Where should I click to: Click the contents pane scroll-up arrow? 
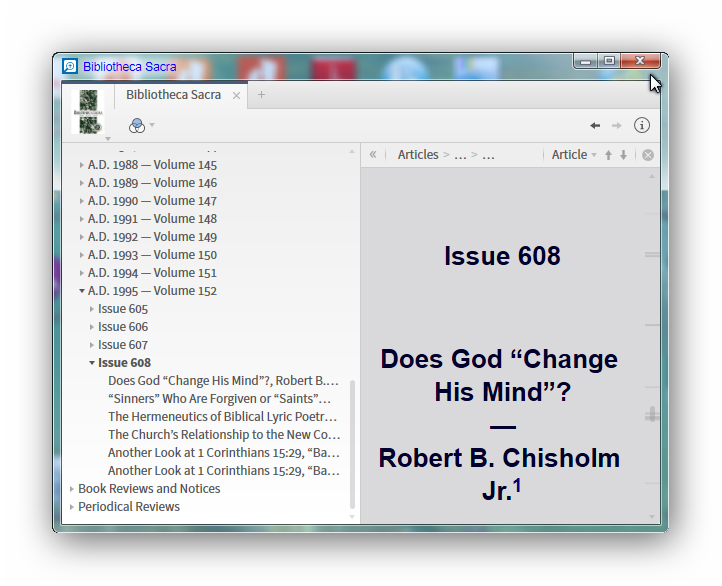pyautogui.click(x=352, y=151)
